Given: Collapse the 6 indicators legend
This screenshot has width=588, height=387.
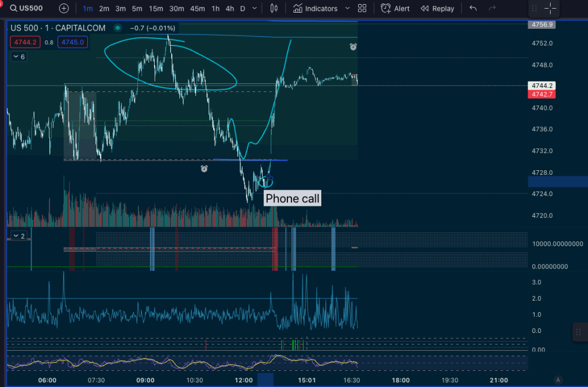Looking at the screenshot, I should (x=19, y=57).
